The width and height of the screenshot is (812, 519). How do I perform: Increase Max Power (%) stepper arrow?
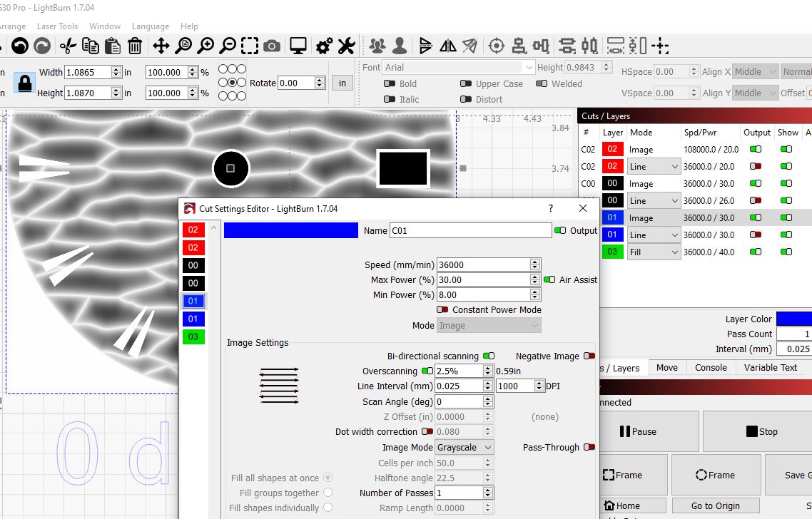pos(535,277)
